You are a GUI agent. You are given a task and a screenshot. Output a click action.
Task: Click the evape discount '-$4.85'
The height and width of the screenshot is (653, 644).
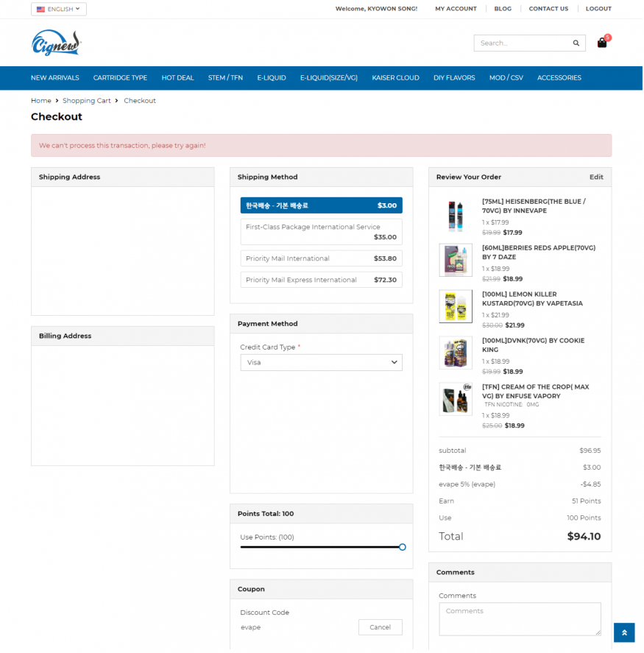click(592, 485)
